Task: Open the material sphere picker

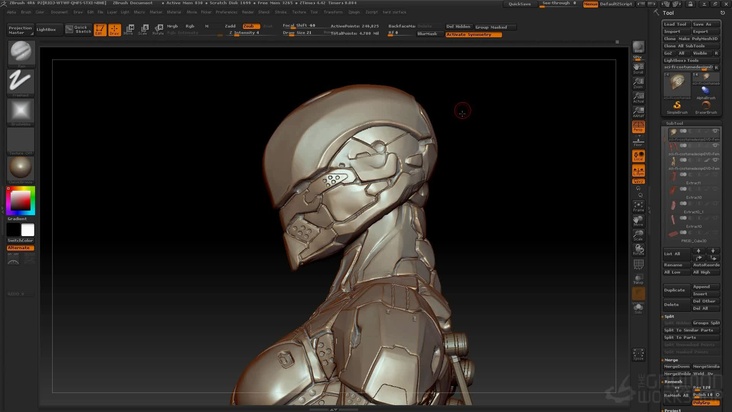Action: coord(21,169)
